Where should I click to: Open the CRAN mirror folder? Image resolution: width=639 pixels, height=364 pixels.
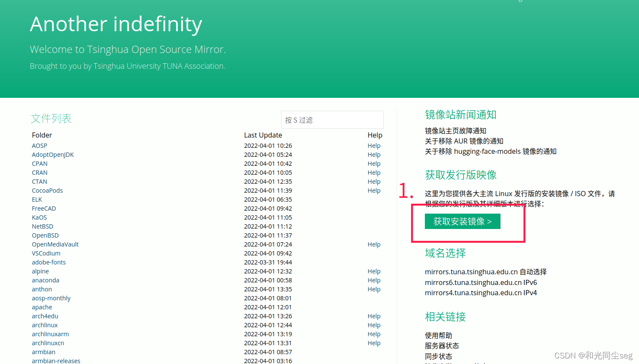click(x=40, y=173)
